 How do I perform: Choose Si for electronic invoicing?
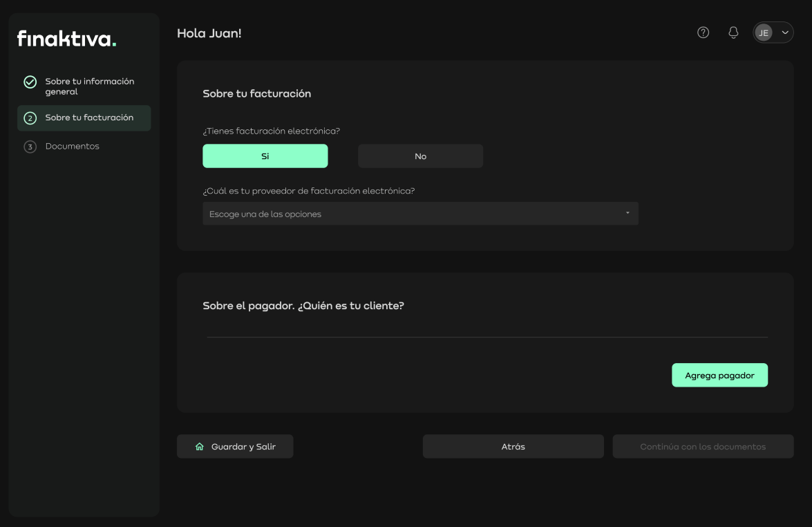point(265,156)
